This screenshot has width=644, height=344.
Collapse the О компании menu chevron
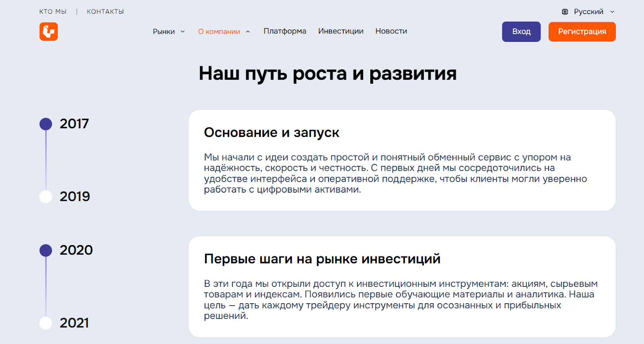tap(248, 32)
